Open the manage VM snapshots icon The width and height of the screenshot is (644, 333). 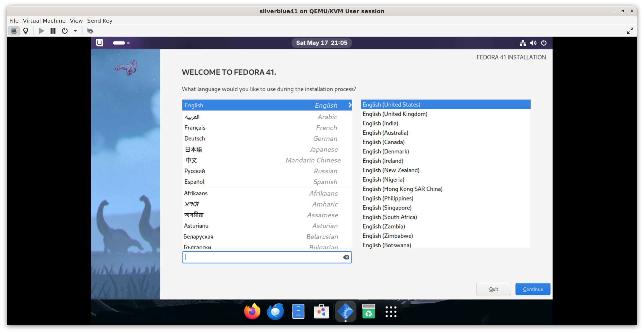[90, 31]
